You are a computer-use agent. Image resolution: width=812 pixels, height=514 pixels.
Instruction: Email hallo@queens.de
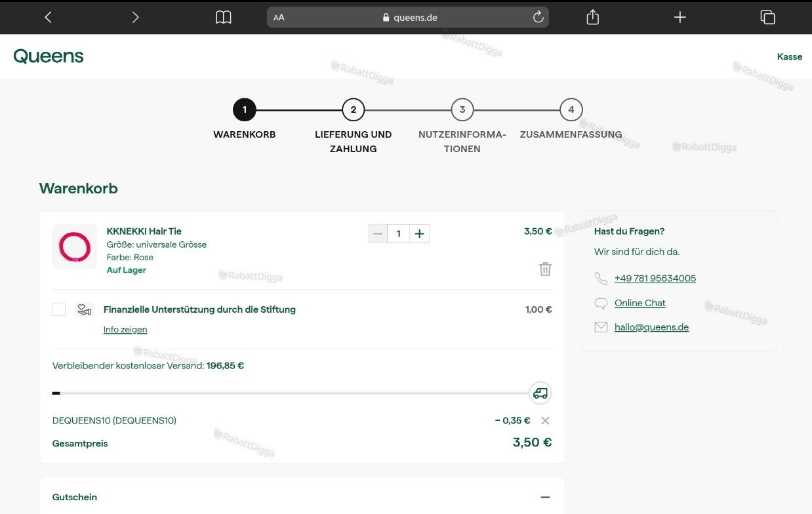click(x=652, y=327)
